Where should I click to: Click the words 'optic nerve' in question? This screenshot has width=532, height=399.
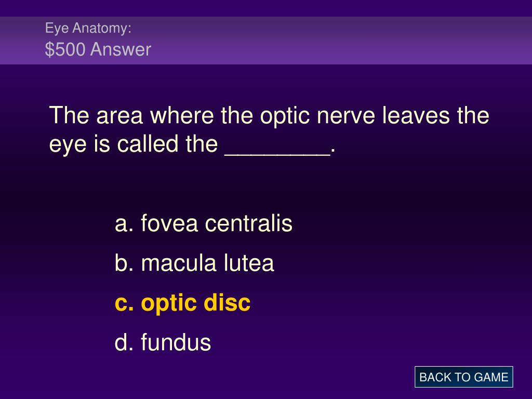317,116
